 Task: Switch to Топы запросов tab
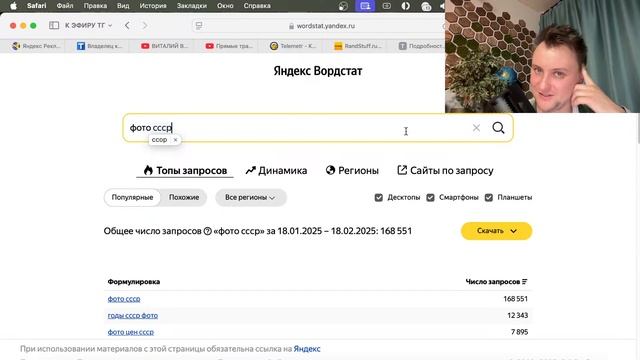click(185, 170)
